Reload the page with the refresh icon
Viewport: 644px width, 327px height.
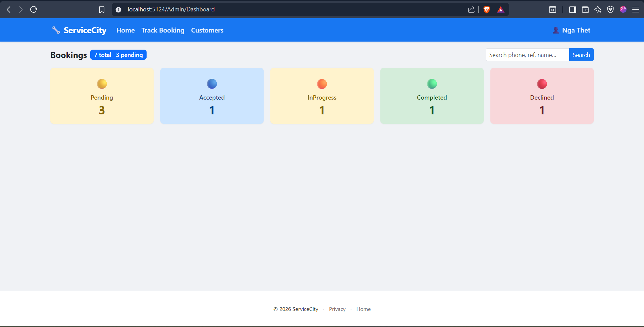(x=34, y=9)
